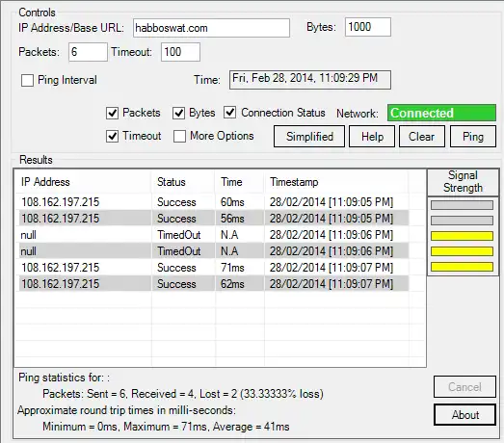
Task: Click the 'Ping statistics for' label
Action: point(64,378)
